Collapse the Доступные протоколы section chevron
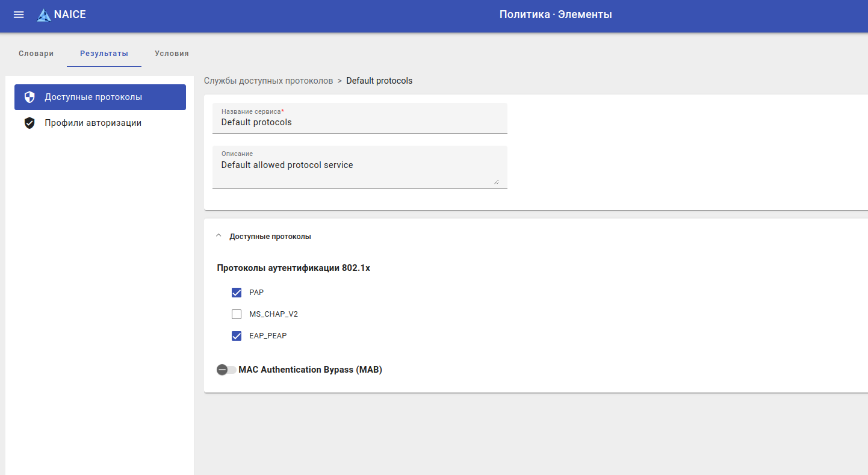The width and height of the screenshot is (868, 475). [x=219, y=236]
